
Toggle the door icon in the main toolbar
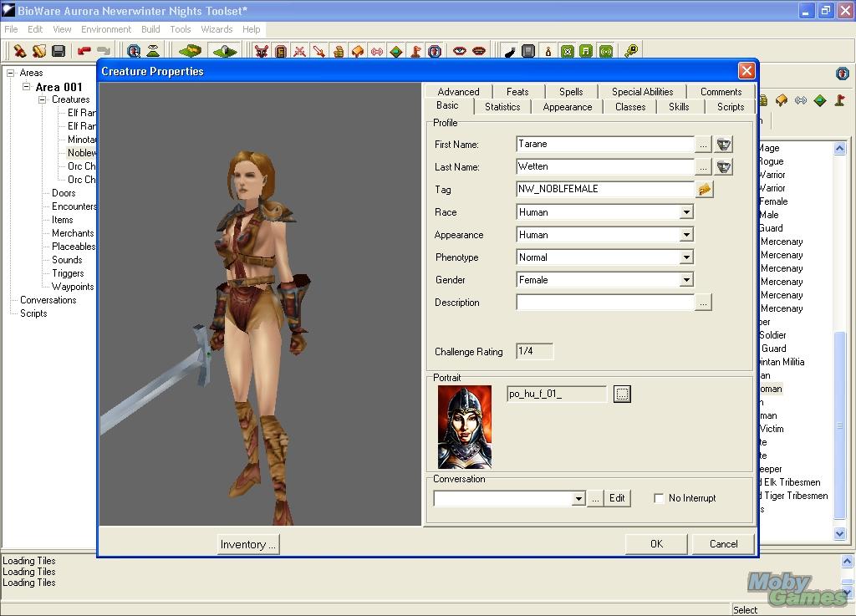coord(281,51)
